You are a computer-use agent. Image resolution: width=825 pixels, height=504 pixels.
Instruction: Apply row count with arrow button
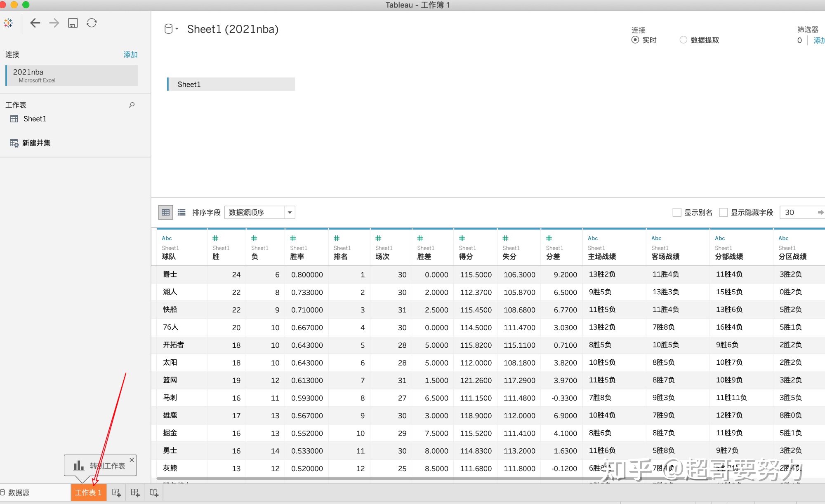[820, 212]
